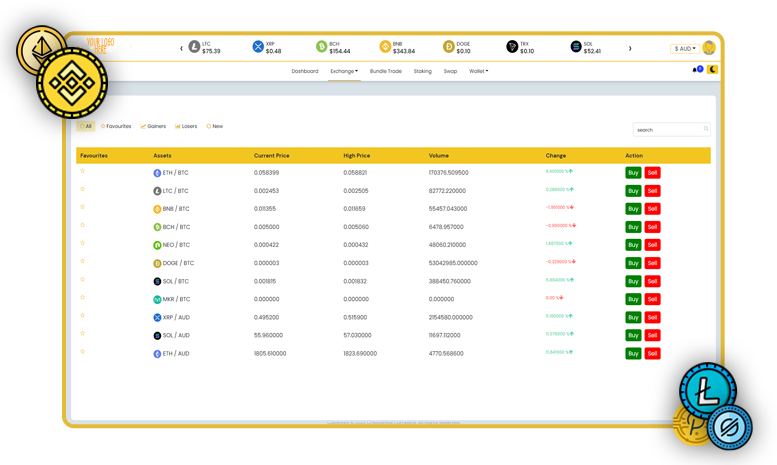Viewport: 777px width, 465px height.
Task: Click the DOGE coin icon in ticker
Action: (448, 47)
